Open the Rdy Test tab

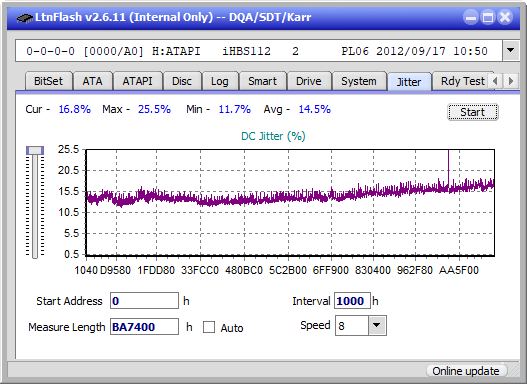462,81
